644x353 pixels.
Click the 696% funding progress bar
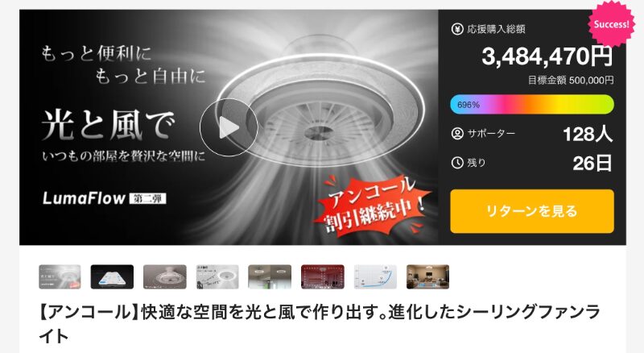click(x=532, y=105)
